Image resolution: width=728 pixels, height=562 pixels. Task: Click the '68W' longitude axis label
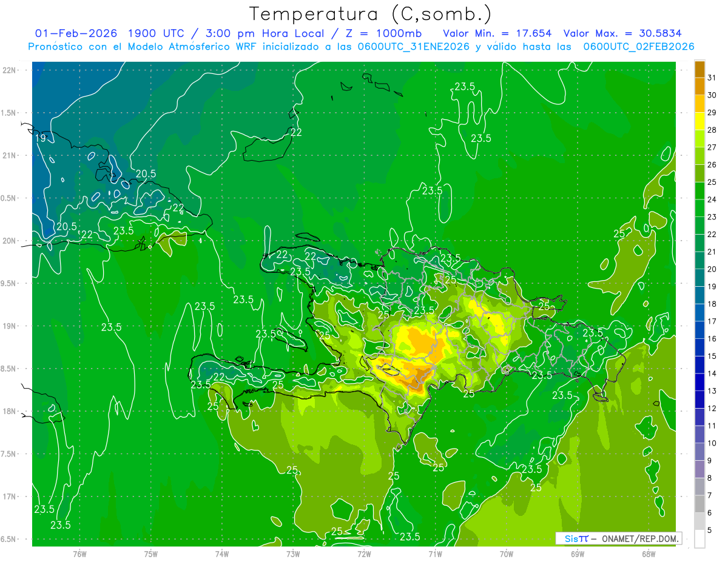(649, 554)
